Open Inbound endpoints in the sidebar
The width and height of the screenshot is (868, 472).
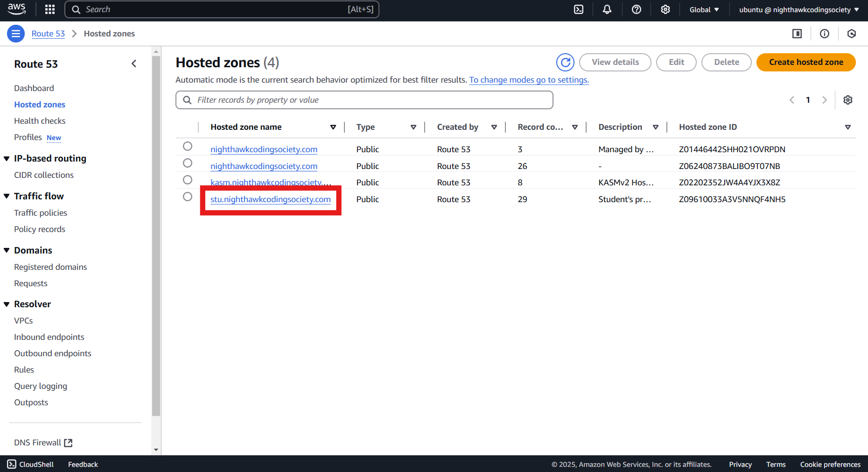pos(49,337)
